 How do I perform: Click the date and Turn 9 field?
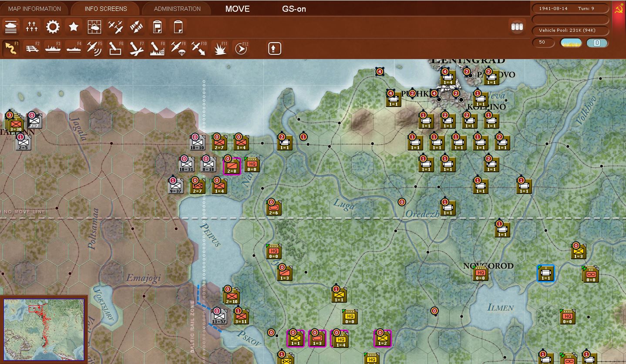570,9
